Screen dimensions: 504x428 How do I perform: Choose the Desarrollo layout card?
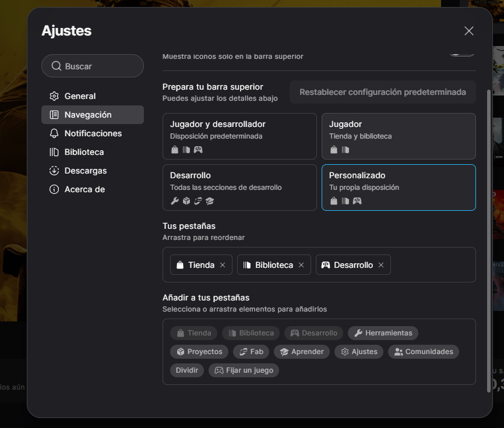(x=239, y=188)
